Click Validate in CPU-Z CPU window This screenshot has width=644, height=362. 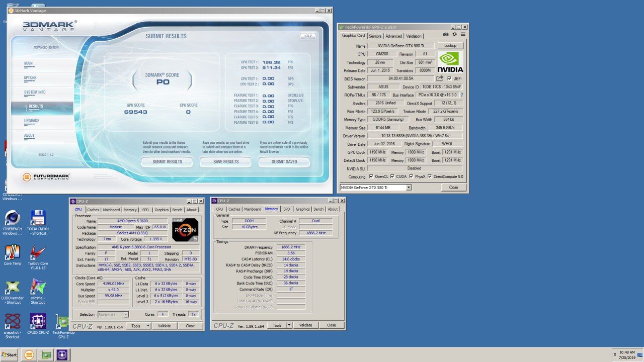[165, 326]
